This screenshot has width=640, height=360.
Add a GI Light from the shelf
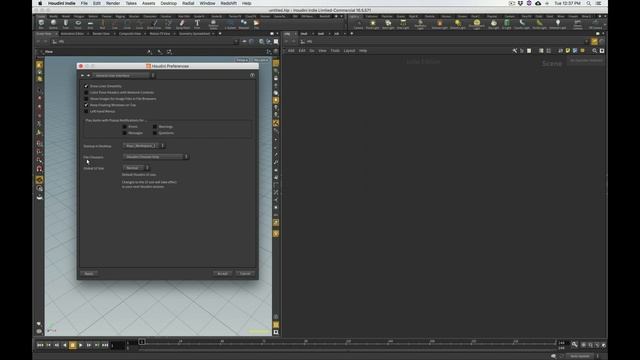507,24
